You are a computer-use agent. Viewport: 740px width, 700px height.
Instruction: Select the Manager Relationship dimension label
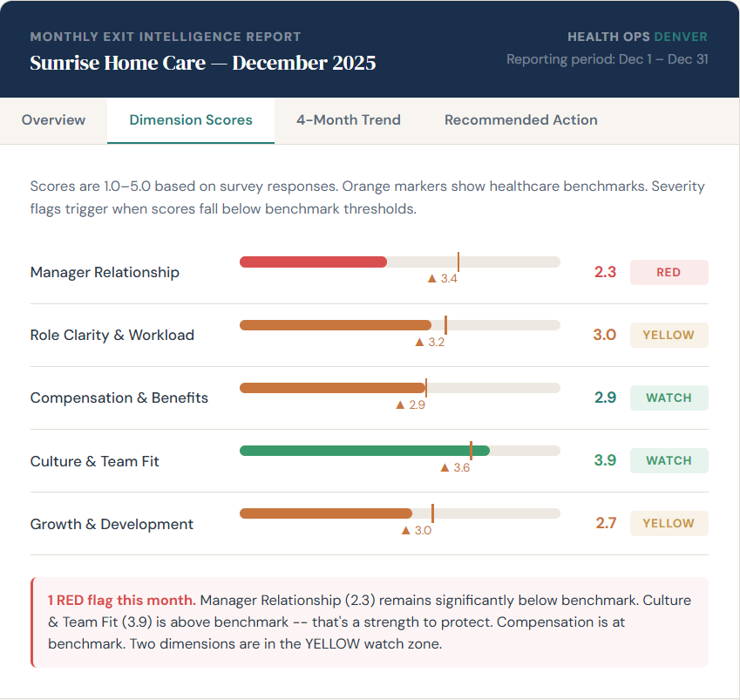[x=105, y=272]
